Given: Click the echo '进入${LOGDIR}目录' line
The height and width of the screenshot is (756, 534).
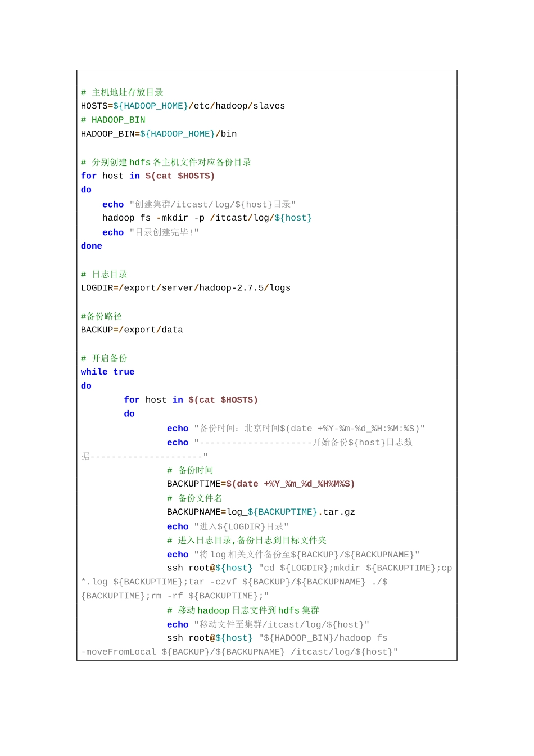Looking at the screenshot, I should (x=228, y=526).
